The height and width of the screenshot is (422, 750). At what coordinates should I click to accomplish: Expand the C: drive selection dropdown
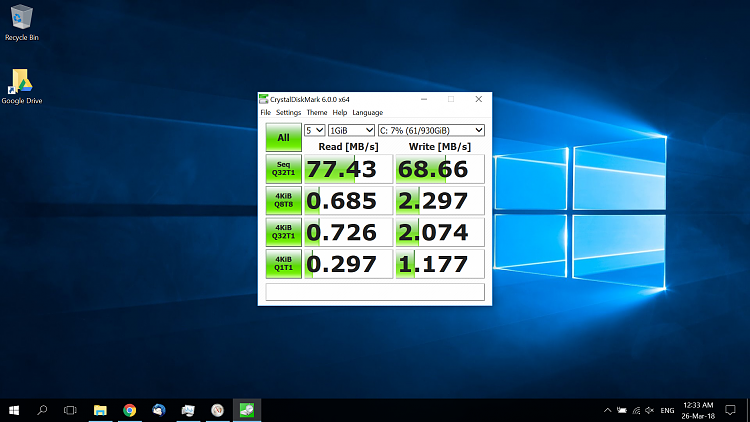[431, 130]
